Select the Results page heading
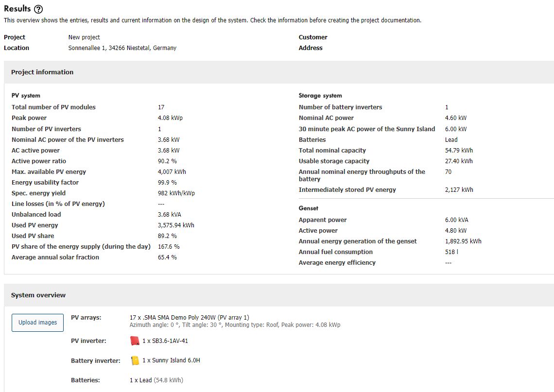This screenshot has width=554, height=392. tap(17, 9)
